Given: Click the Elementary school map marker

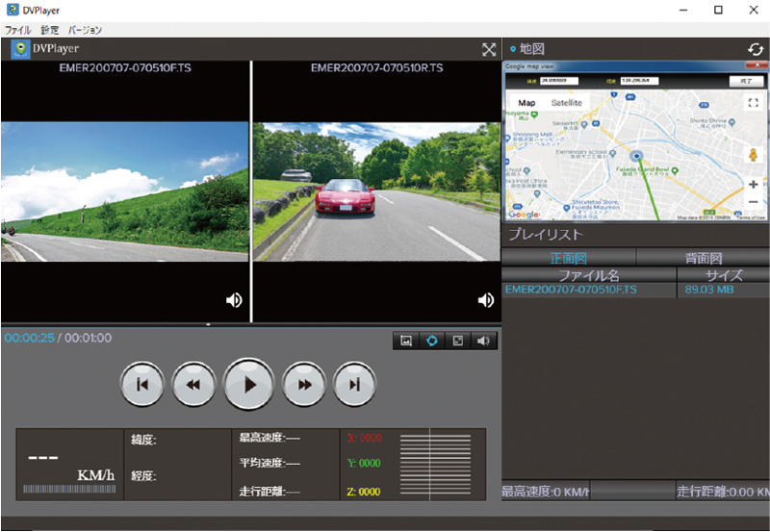Looking at the screenshot, I should tap(612, 153).
